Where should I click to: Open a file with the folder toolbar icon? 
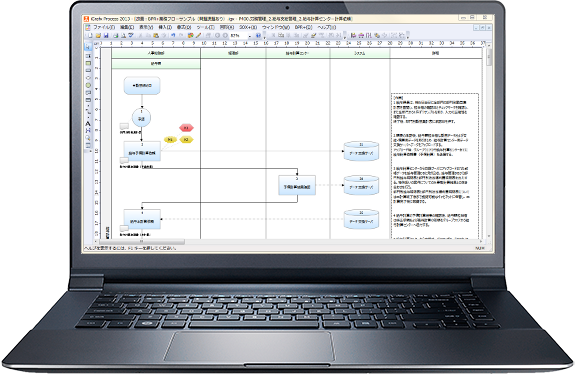[98, 36]
